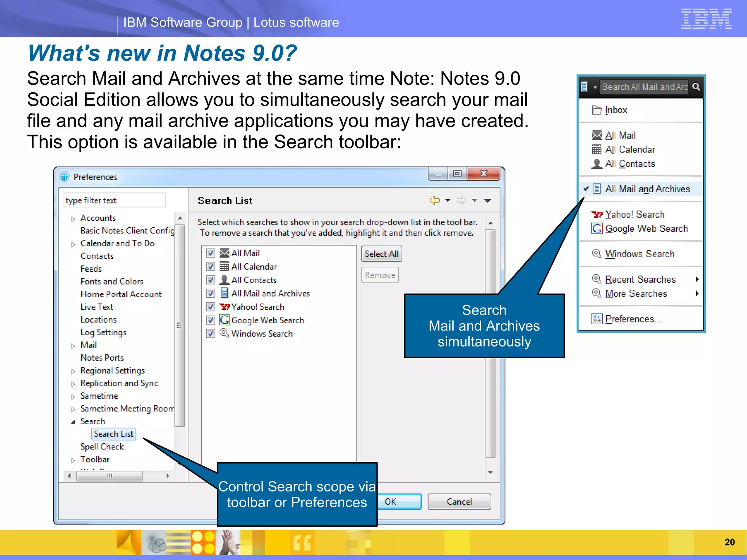This screenshot has height=560, width=747.
Task: Click the preferences tree horizontal scrollbar thumb
Action: tap(109, 476)
